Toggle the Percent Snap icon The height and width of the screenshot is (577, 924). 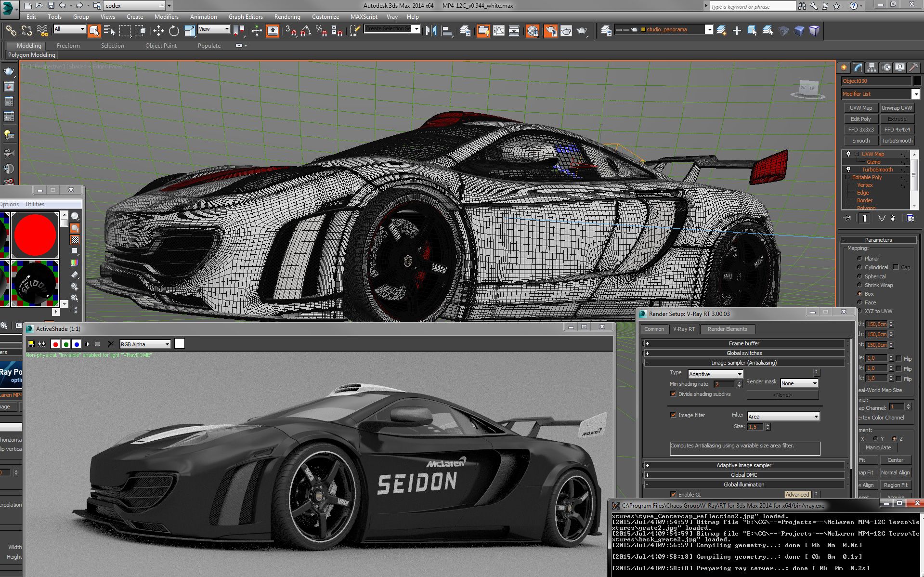pyautogui.click(x=321, y=30)
